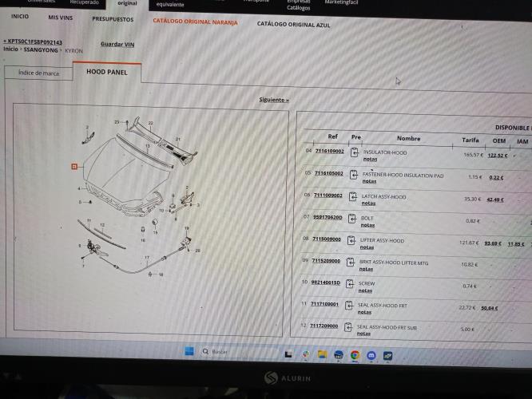532x399 pixels.
Task: Open Discord from the taskbar
Action: 371,356
